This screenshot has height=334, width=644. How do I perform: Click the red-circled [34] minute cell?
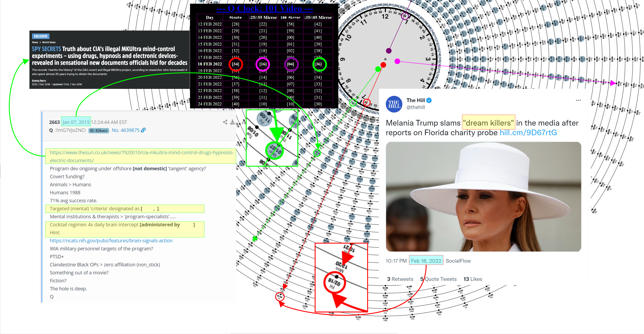click(x=235, y=64)
